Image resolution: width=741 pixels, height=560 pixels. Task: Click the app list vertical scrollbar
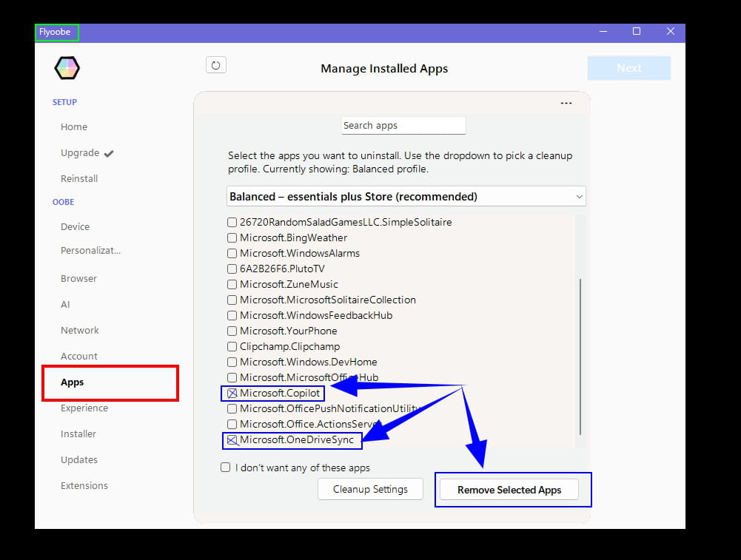pos(580,357)
